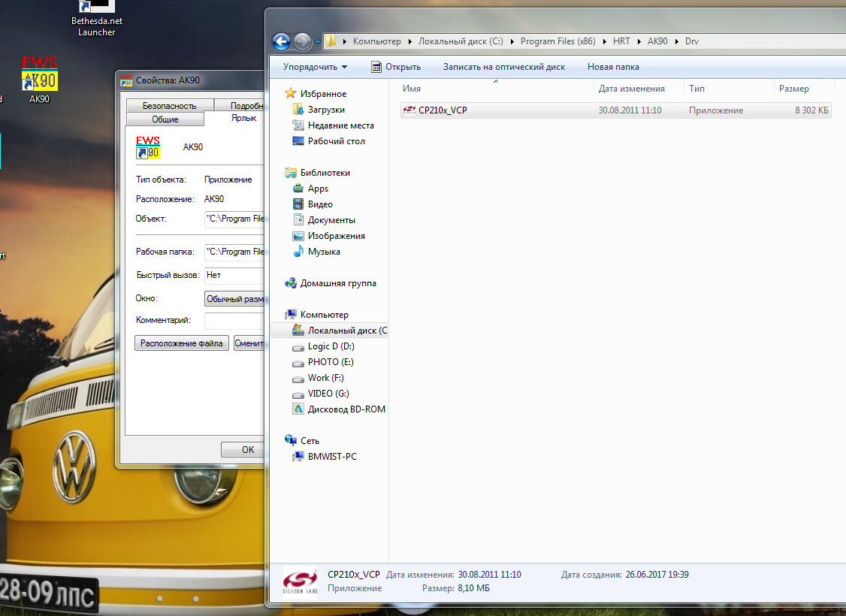The height and width of the screenshot is (616, 846).
Task: Open recent pages dropdown next to forward arrow
Action: click(317, 41)
